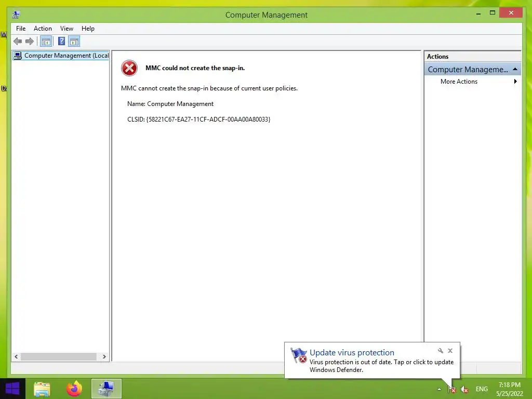Click right arrow of tree pane scrollbar
This screenshot has height=399, width=532.
pyautogui.click(x=104, y=356)
